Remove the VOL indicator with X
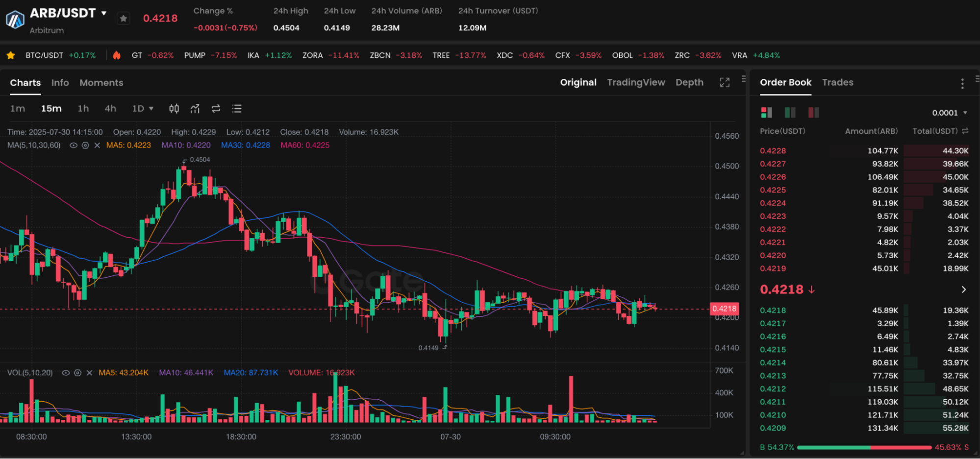Screen dimensions: 980x459 (x=89, y=373)
